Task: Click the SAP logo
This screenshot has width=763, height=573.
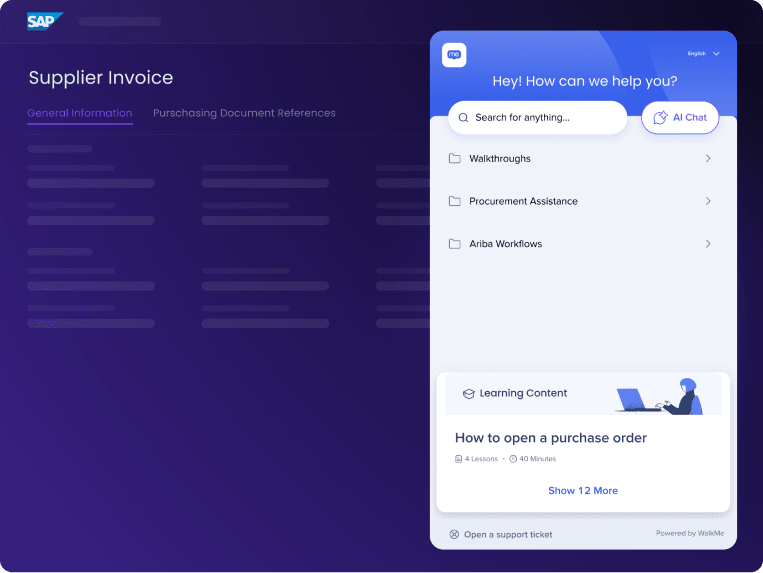Action: pos(45,21)
